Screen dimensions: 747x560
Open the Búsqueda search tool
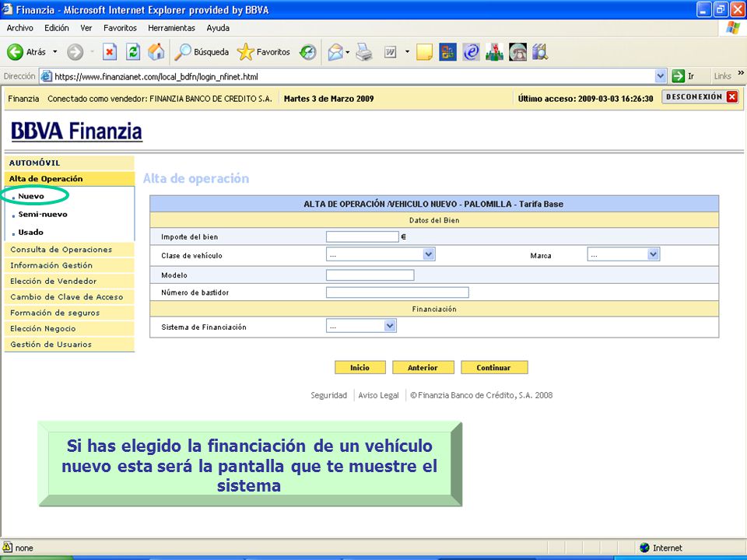click(x=202, y=52)
